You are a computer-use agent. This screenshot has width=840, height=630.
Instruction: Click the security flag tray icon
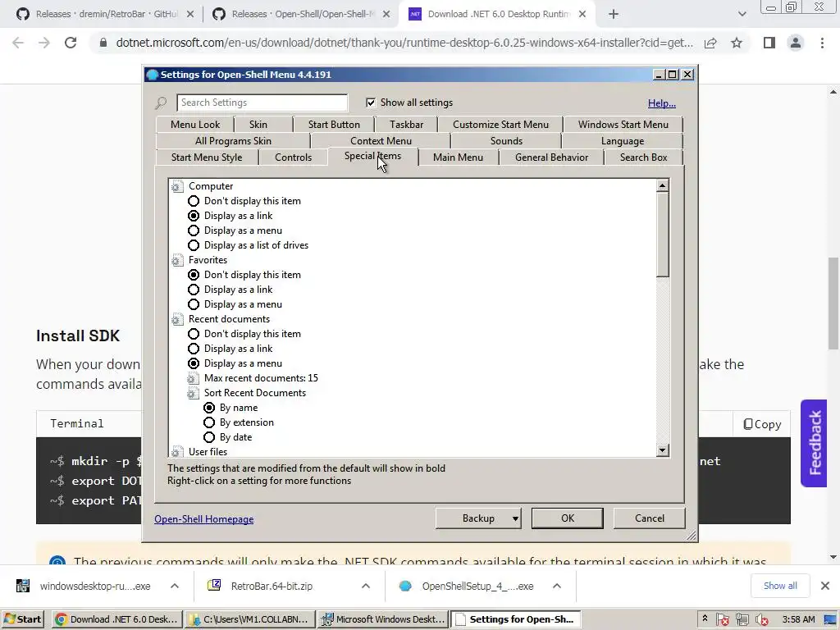[722, 619]
